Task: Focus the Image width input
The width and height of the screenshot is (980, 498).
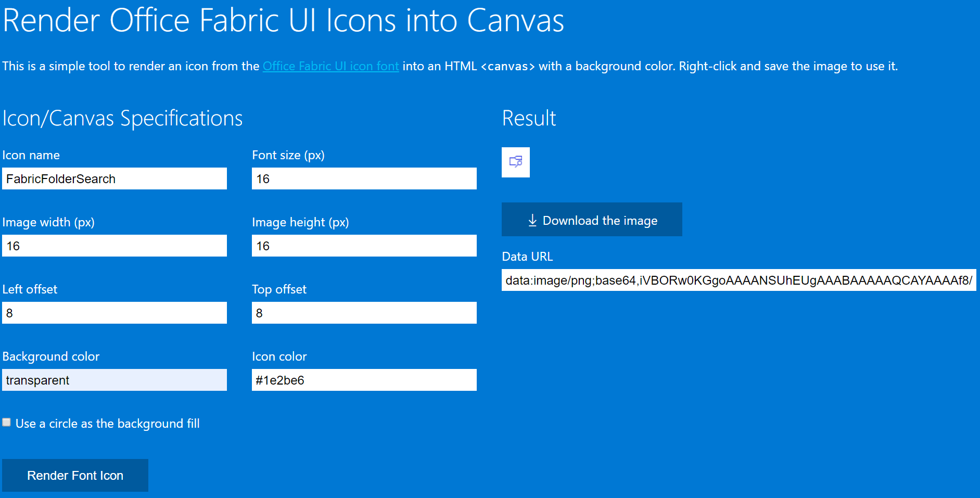Action: (x=114, y=246)
